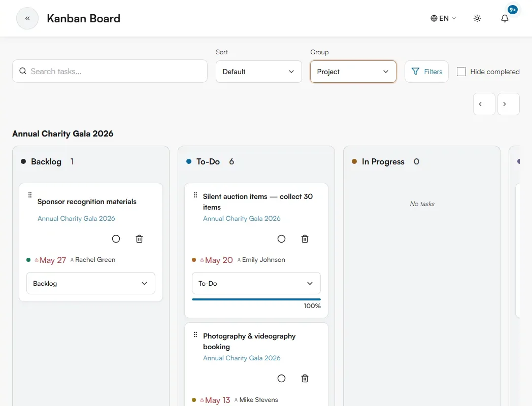Click overdue warning icon beside May 27

coord(37,260)
